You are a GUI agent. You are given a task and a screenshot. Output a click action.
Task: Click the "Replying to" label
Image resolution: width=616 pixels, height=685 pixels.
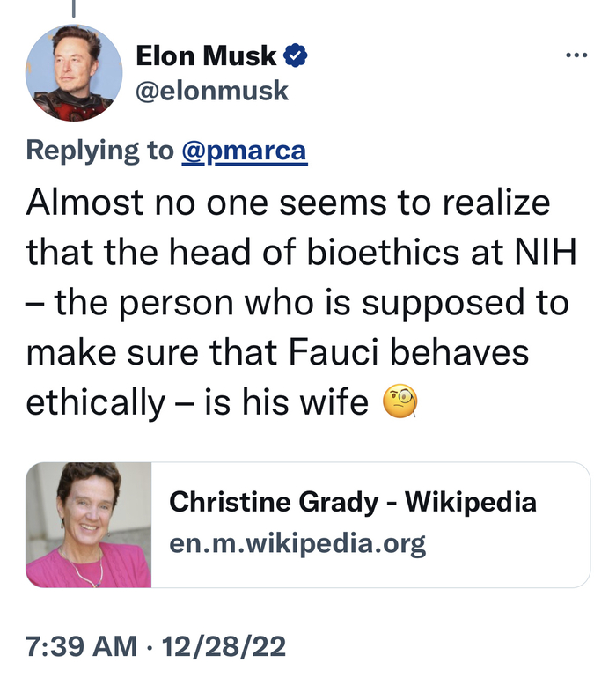[x=99, y=151]
